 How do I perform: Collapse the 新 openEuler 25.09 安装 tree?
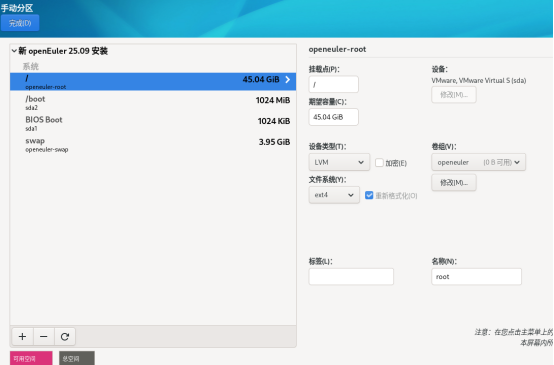[x=14, y=51]
